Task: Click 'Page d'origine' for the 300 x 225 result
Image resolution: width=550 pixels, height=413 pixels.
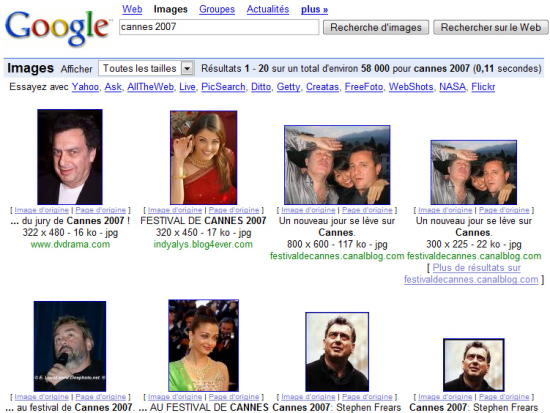Action: click(504, 210)
